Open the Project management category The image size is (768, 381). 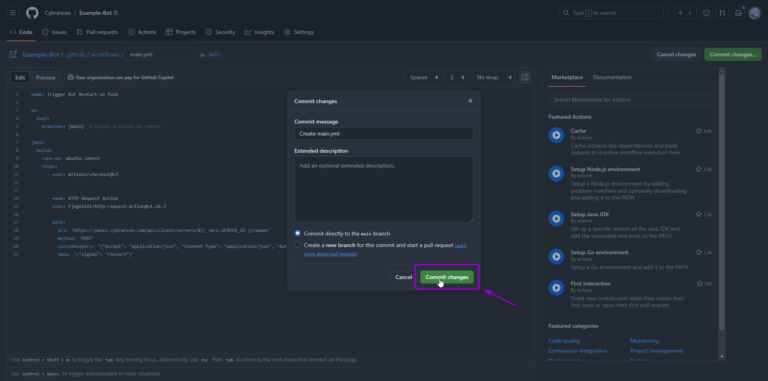656,351
